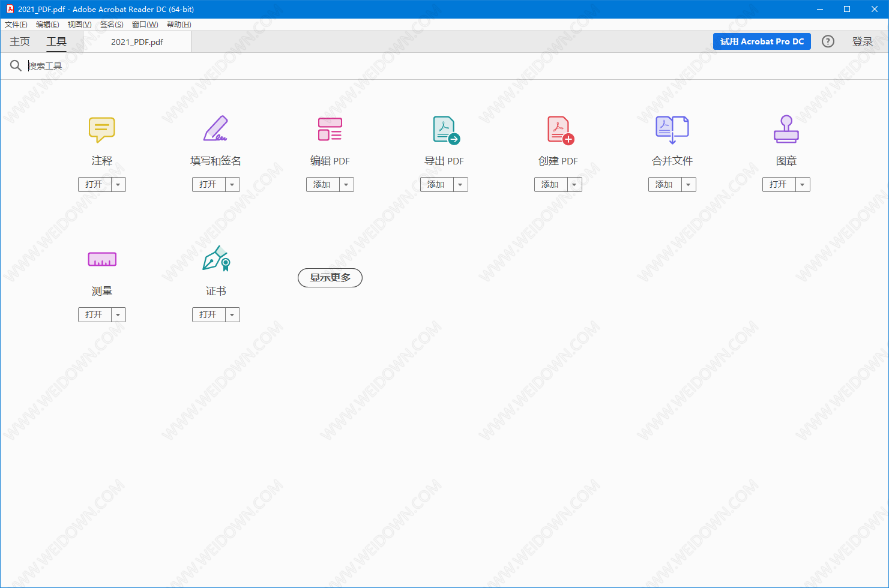Click the 测量 tool label
This screenshot has width=889, height=588.
[x=102, y=291]
